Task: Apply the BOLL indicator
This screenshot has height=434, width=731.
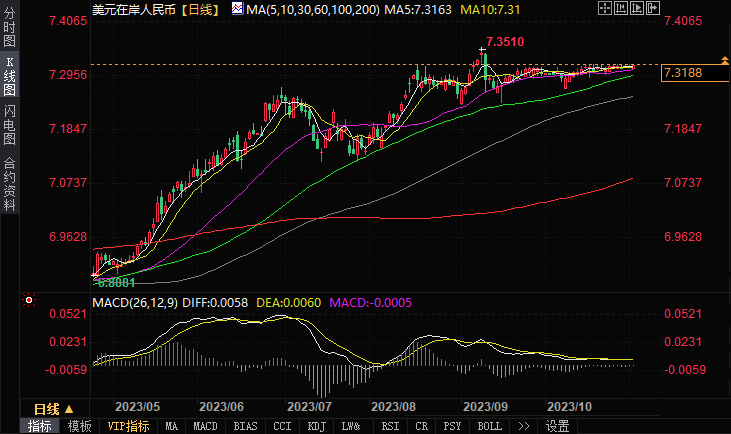Action: point(490,426)
